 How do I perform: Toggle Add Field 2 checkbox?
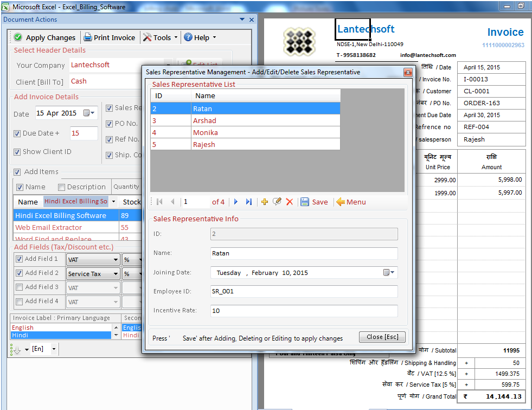(20, 273)
